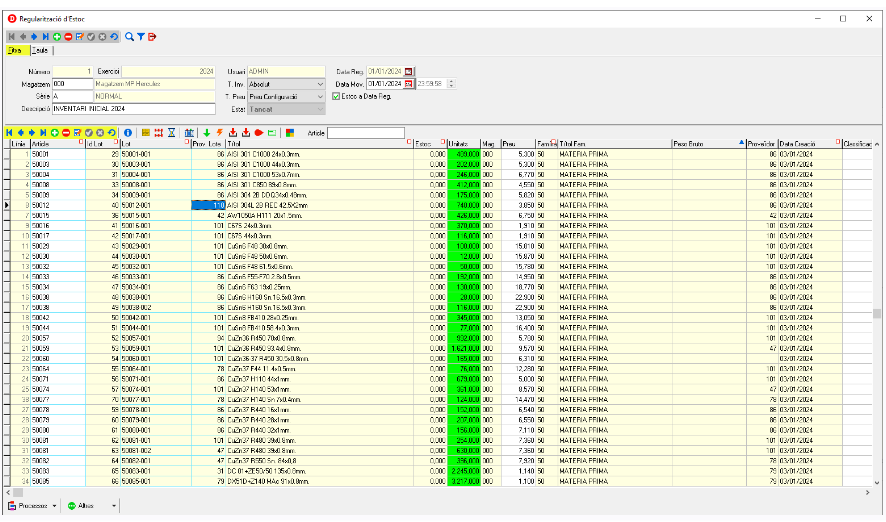Screen dimensions: 886x522
Task: Open T. Inv. Absolut dropdown
Action: click(x=320, y=84)
